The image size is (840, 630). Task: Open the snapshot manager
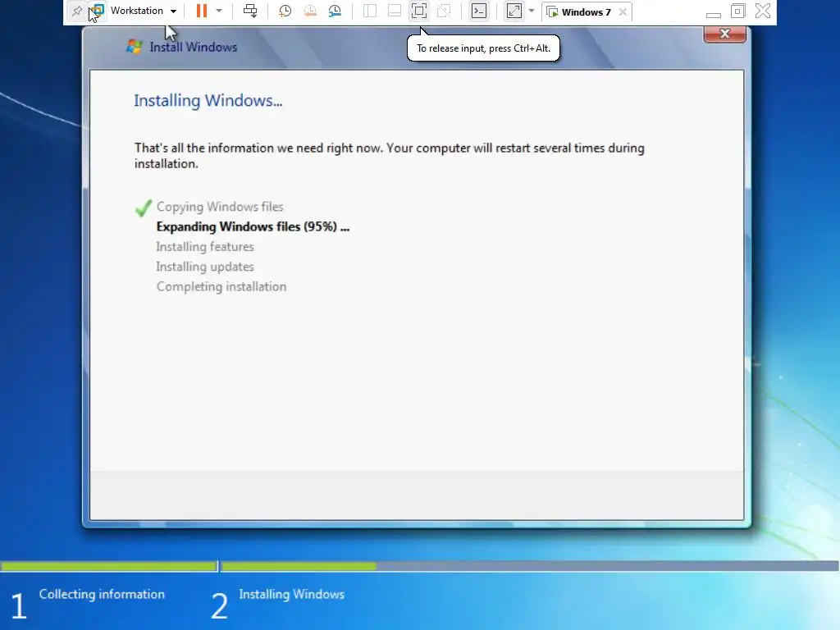335,11
